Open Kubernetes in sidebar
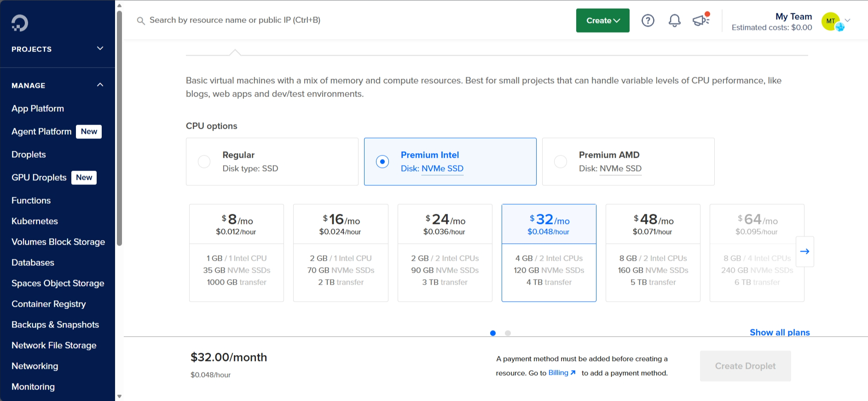The image size is (868, 401). tap(35, 221)
